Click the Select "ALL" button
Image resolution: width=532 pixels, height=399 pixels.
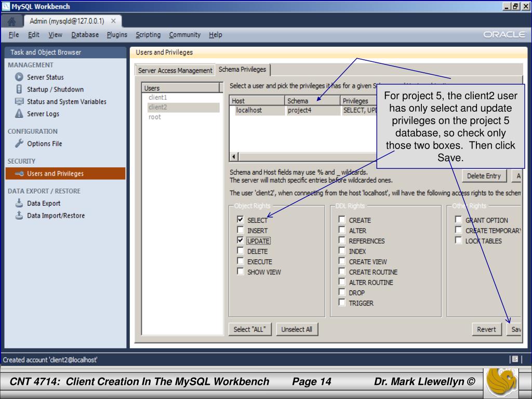[250, 329]
